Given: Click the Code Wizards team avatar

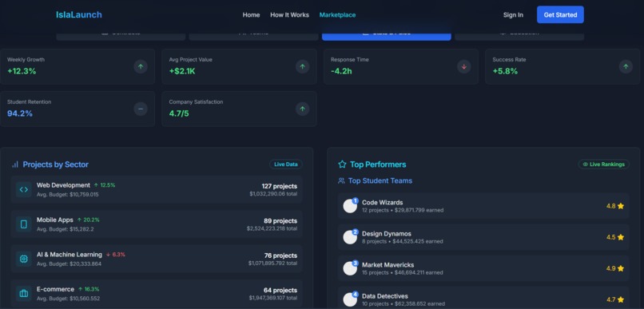Looking at the screenshot, I should coord(350,206).
